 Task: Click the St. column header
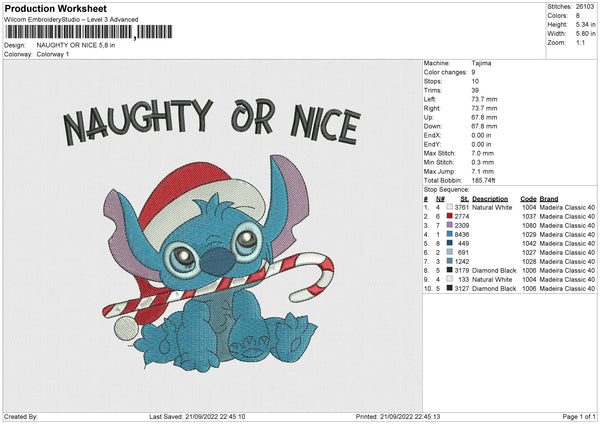point(463,198)
